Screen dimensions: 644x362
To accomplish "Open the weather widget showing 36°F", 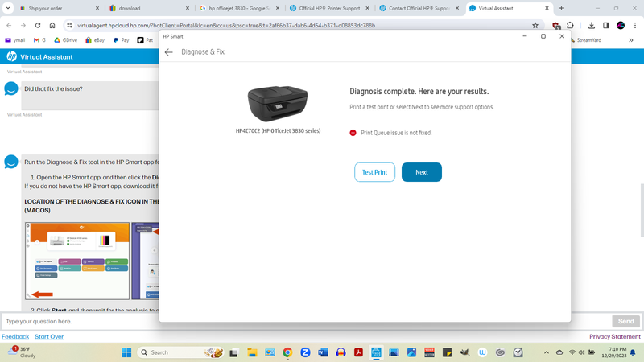I will pos(23,352).
